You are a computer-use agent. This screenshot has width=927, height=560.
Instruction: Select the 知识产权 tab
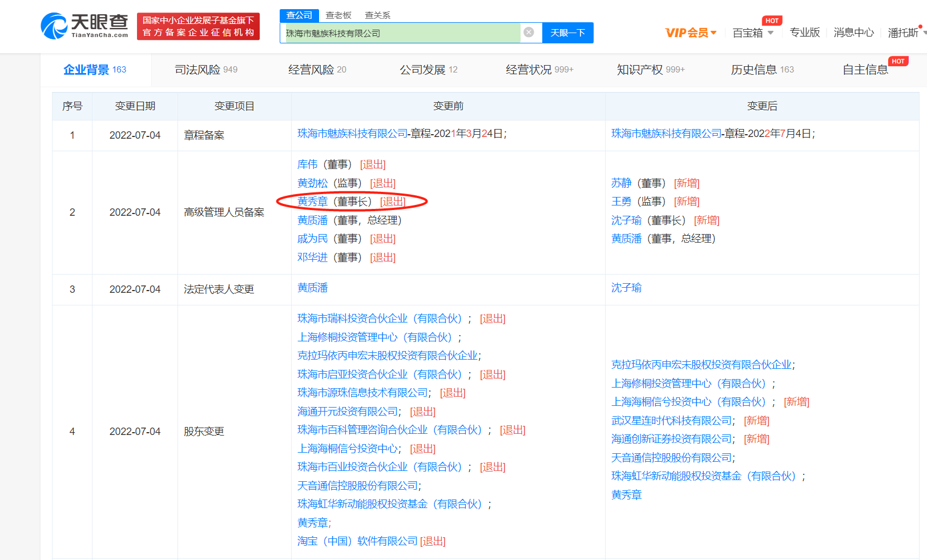[651, 70]
